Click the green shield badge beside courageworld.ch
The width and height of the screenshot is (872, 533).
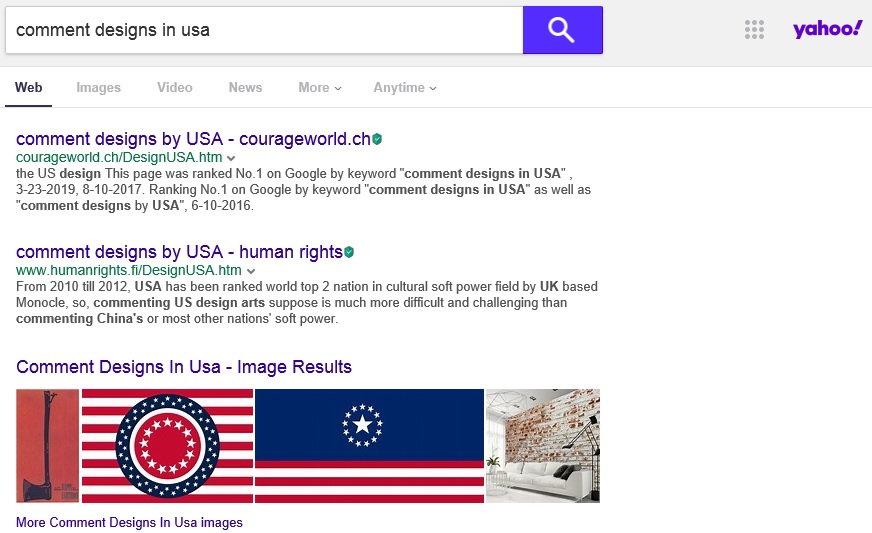coord(377,139)
